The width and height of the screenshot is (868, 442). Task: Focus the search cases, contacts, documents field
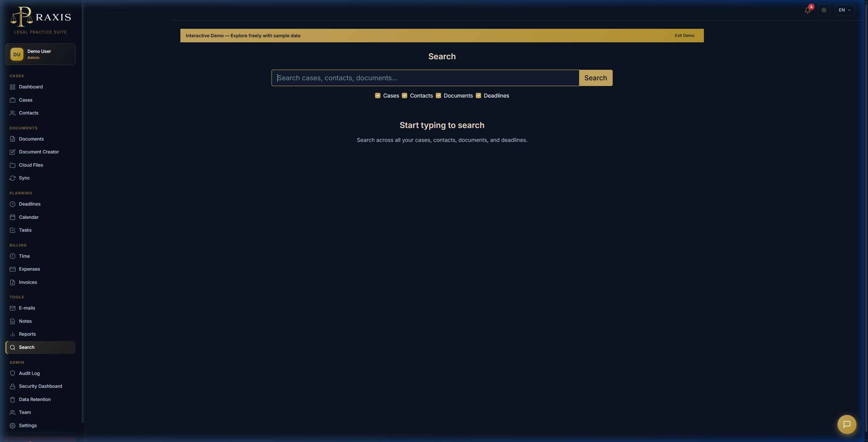(x=425, y=78)
